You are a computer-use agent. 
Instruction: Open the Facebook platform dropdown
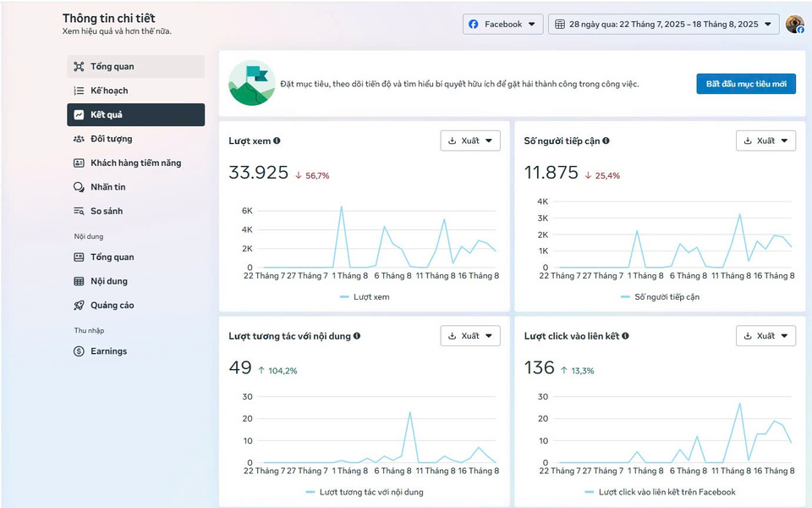(502, 25)
